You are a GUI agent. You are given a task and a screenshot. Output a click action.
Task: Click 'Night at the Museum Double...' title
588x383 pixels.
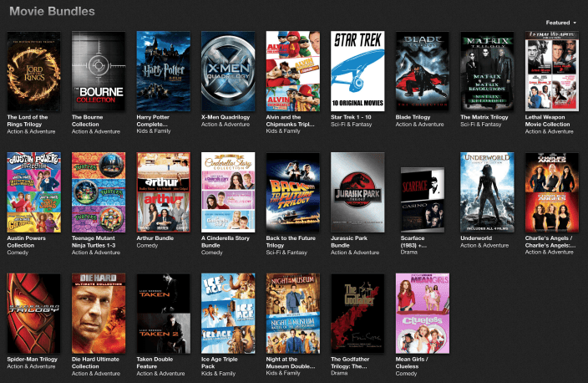[x=291, y=362]
